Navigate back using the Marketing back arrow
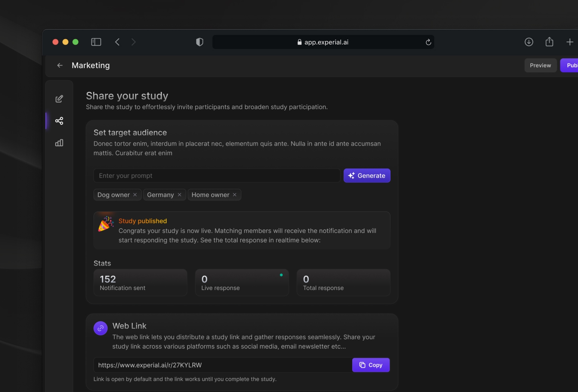 click(x=60, y=65)
